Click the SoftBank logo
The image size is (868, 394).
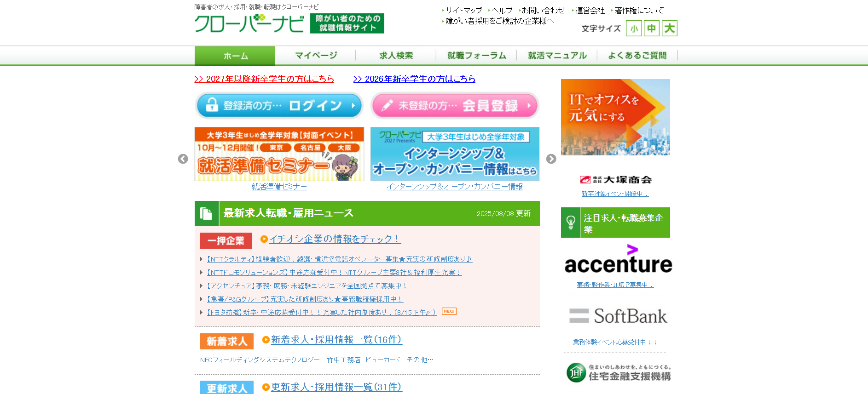[617, 316]
